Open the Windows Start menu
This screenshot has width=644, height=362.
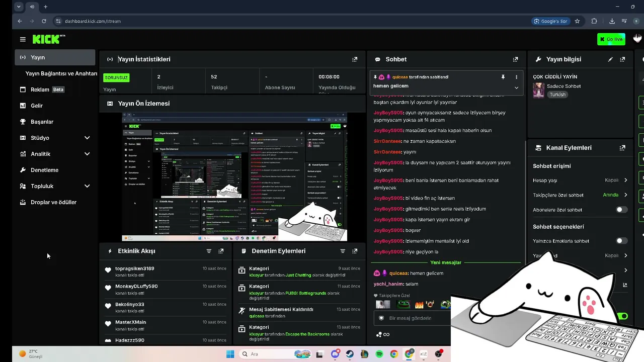click(x=230, y=354)
